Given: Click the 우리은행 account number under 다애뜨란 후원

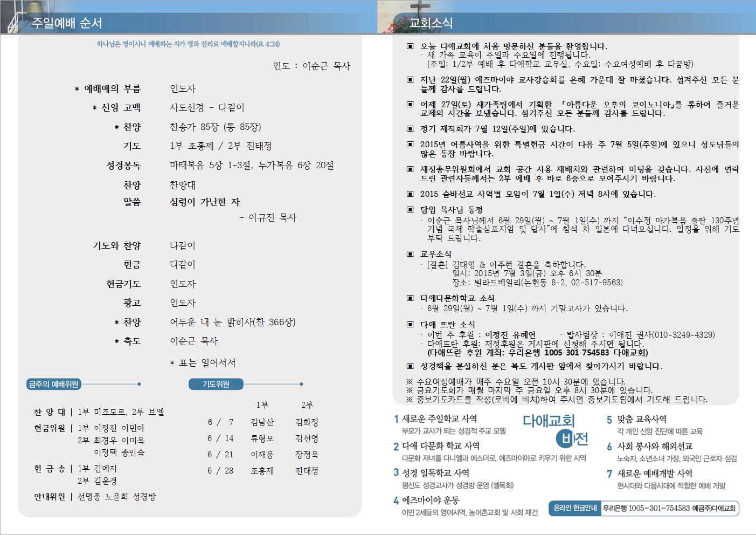Looking at the screenshot, I should [x=577, y=353].
